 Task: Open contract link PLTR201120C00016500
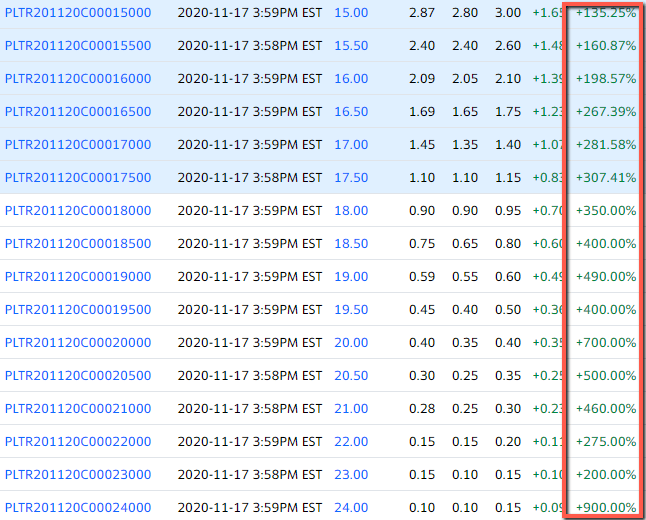(x=78, y=112)
